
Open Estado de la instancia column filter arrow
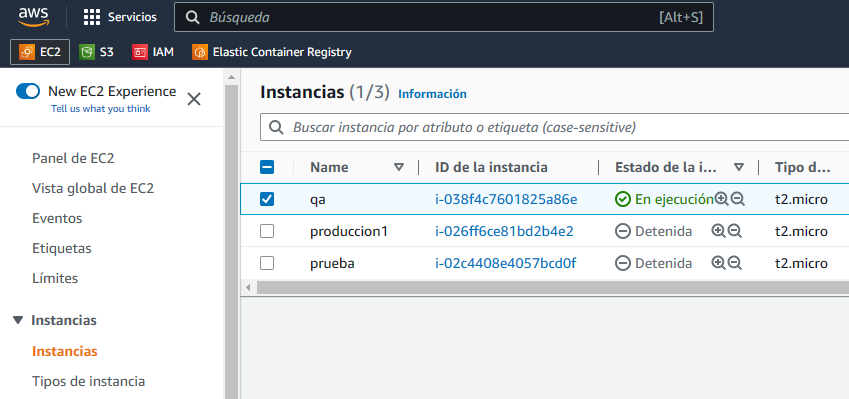[x=739, y=167]
